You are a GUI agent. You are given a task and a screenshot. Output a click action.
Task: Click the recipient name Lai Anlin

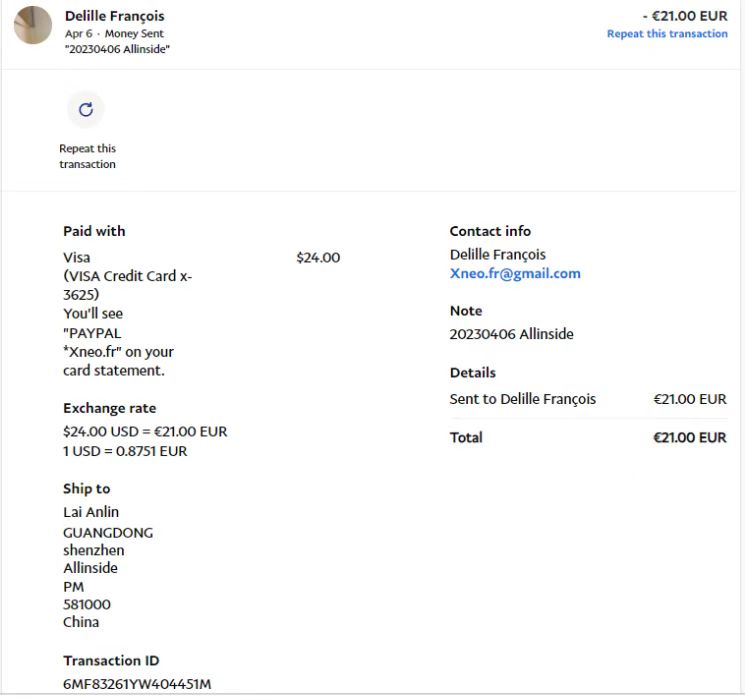(x=91, y=512)
